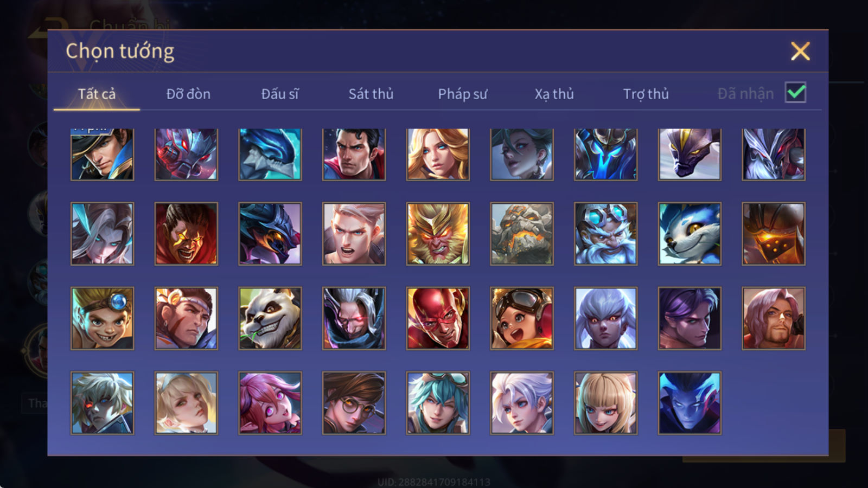Choose the girl with aviator goggles
The image size is (868, 488).
pos(522,318)
